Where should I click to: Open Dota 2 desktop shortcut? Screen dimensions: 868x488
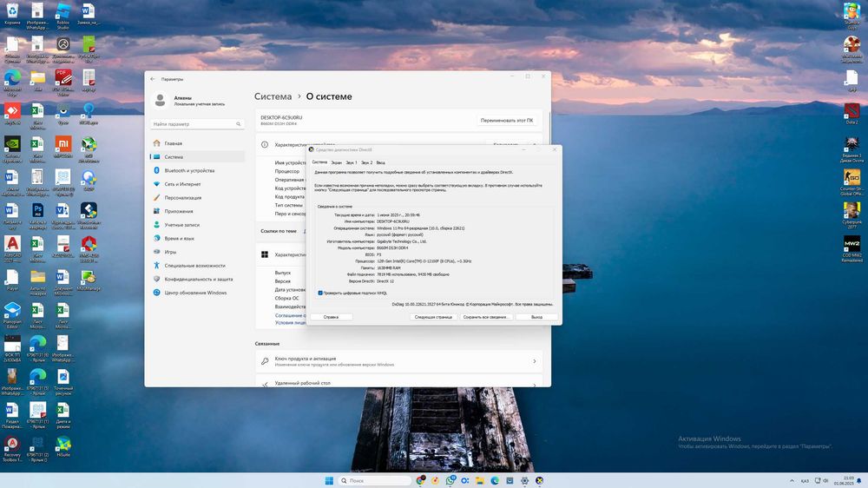pyautogui.click(x=852, y=114)
